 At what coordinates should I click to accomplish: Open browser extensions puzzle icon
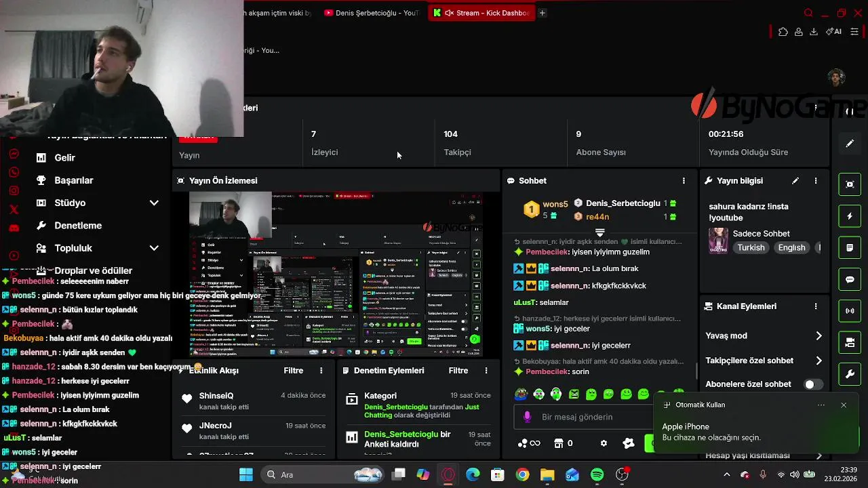[783, 32]
